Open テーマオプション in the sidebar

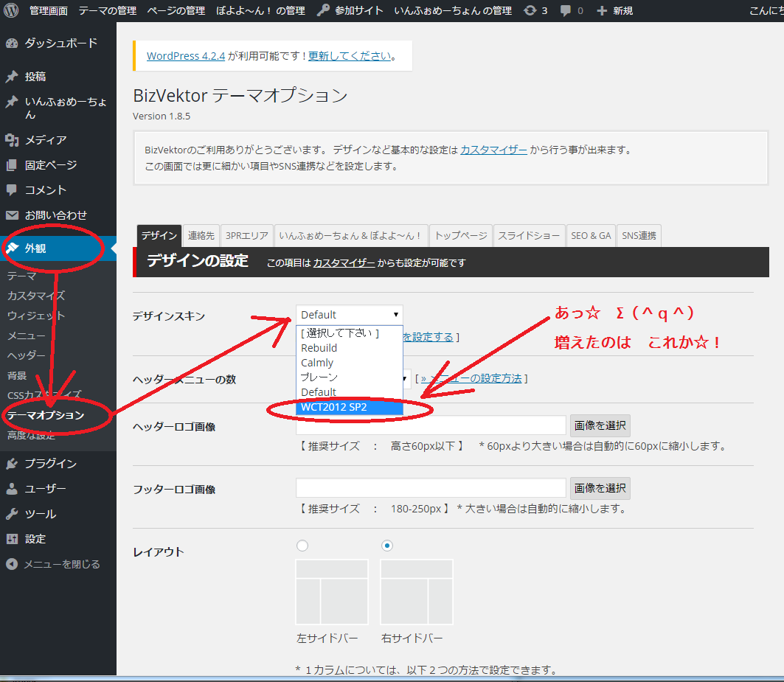46,415
